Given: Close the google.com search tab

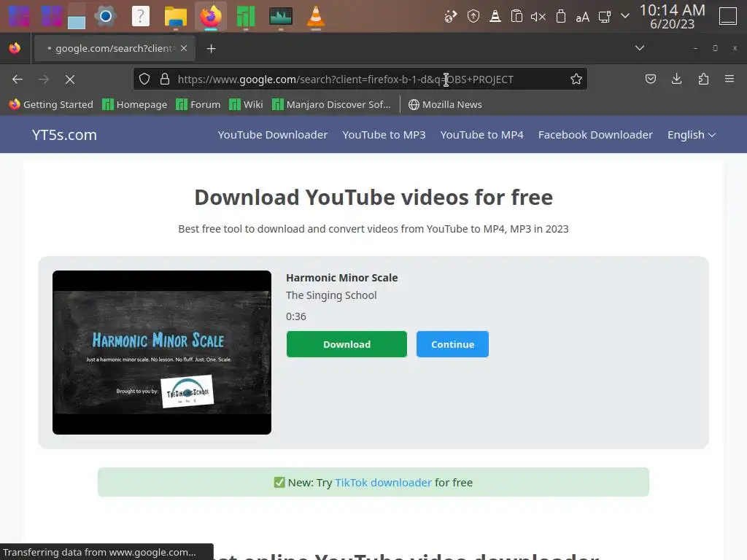Looking at the screenshot, I should click(184, 48).
